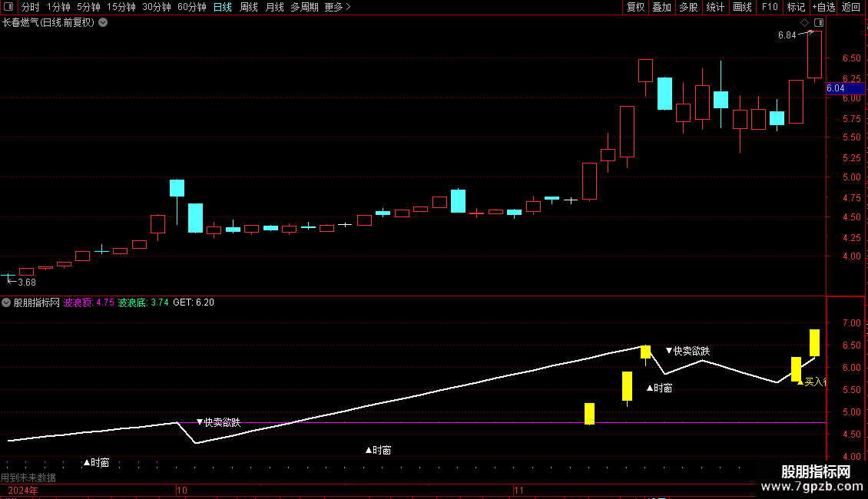Select the 15分钟 period
868x499 pixels.
tap(121, 7)
